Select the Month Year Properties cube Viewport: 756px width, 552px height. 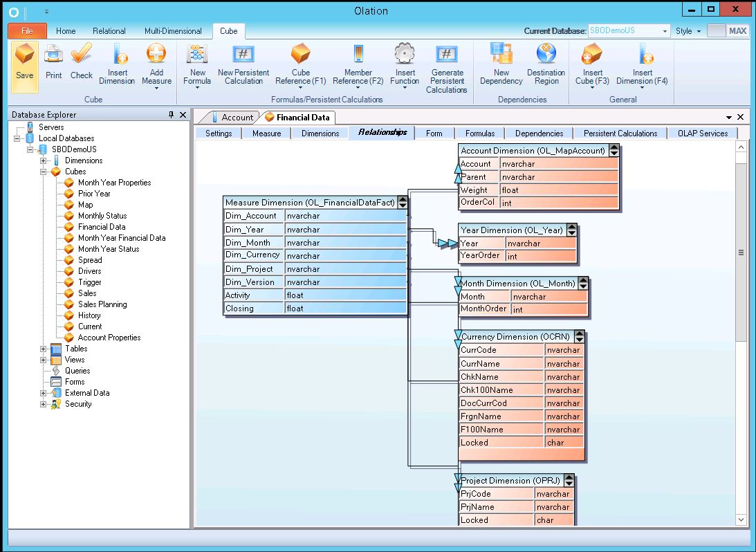coord(114,183)
